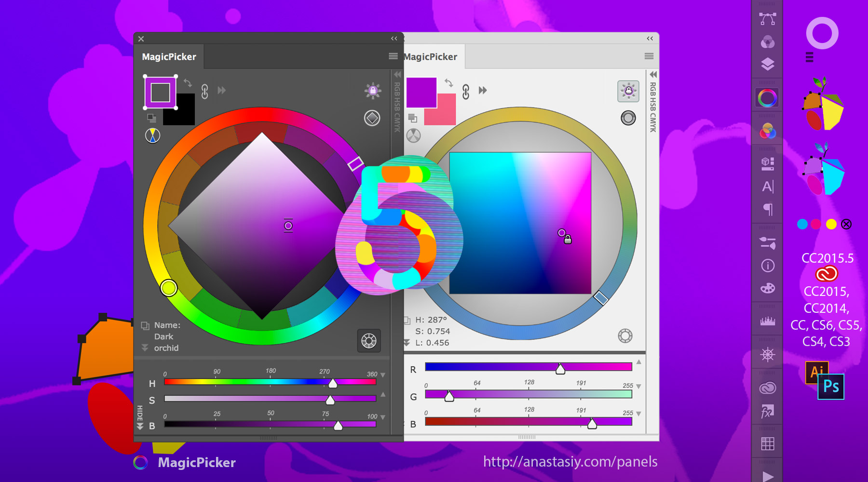The image size is (868, 482).
Task: Open dropdown arrow next to H slider 360
Action: click(383, 375)
